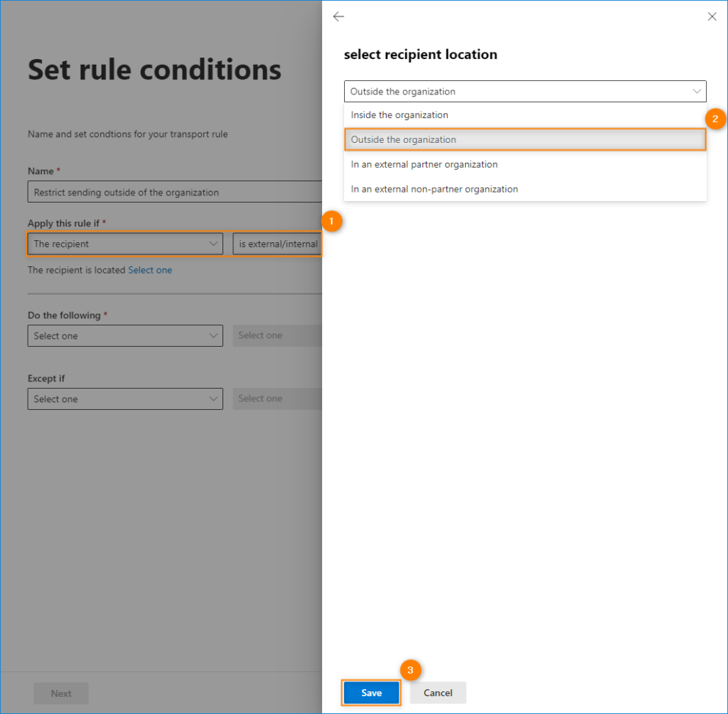Click the rule Name input field
The image size is (728, 714).
[x=175, y=192]
